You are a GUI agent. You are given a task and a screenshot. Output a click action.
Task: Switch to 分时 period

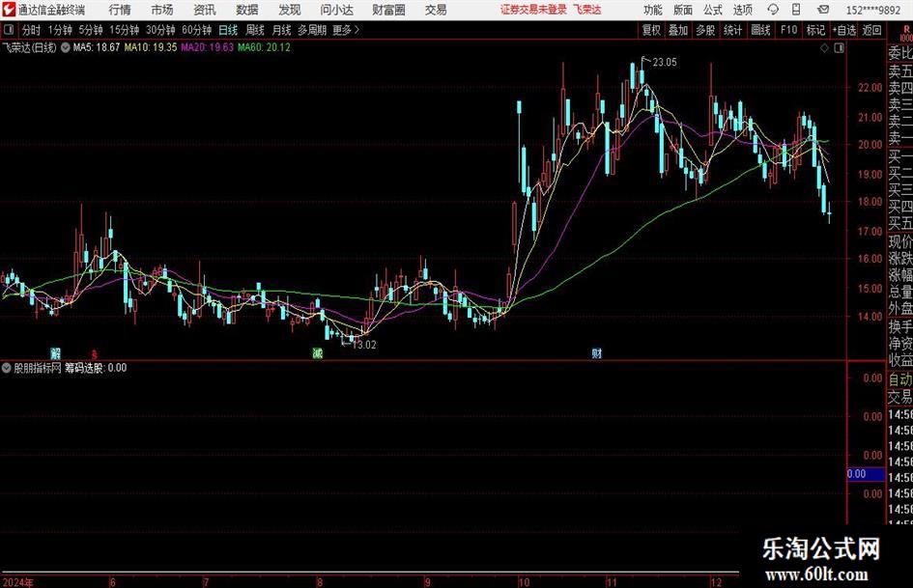click(31, 30)
